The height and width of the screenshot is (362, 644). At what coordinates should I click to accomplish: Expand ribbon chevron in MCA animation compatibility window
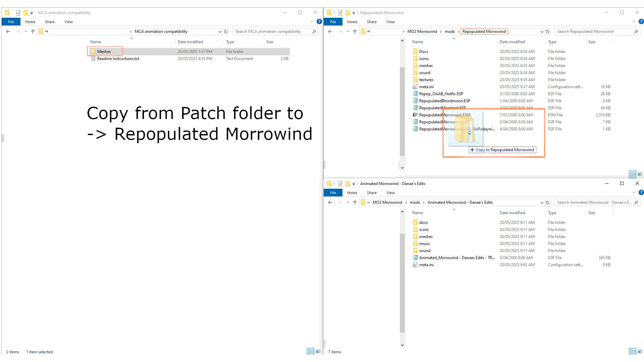pyautogui.click(x=312, y=21)
